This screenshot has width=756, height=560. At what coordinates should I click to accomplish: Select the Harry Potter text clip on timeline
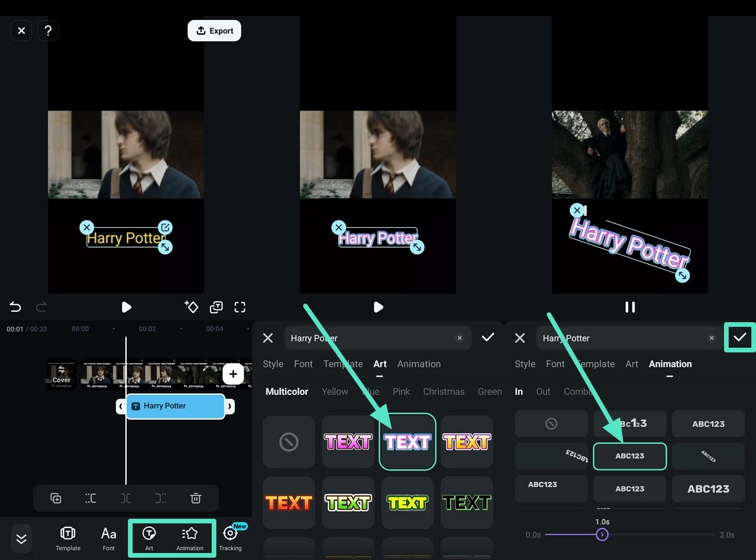pos(175,406)
